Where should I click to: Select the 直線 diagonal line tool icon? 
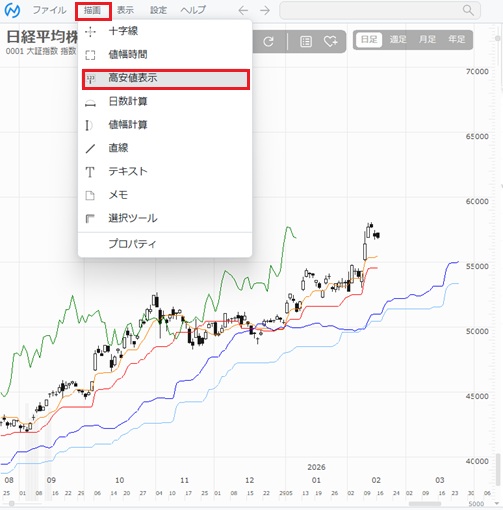tap(90, 148)
